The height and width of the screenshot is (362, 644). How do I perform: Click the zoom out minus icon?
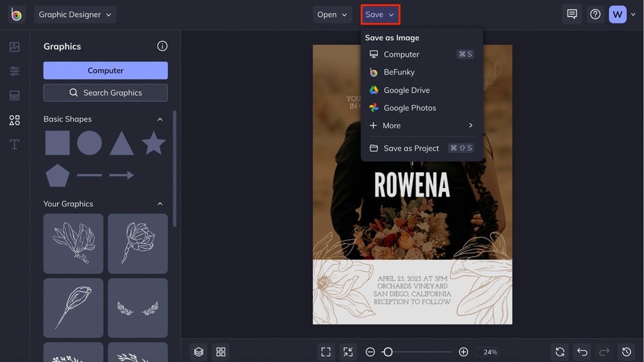370,352
